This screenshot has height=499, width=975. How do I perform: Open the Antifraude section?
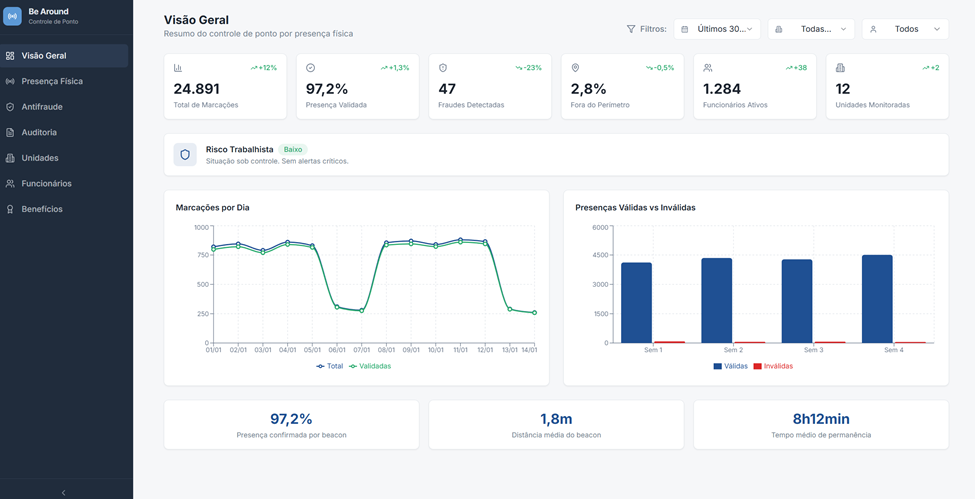pos(64,106)
